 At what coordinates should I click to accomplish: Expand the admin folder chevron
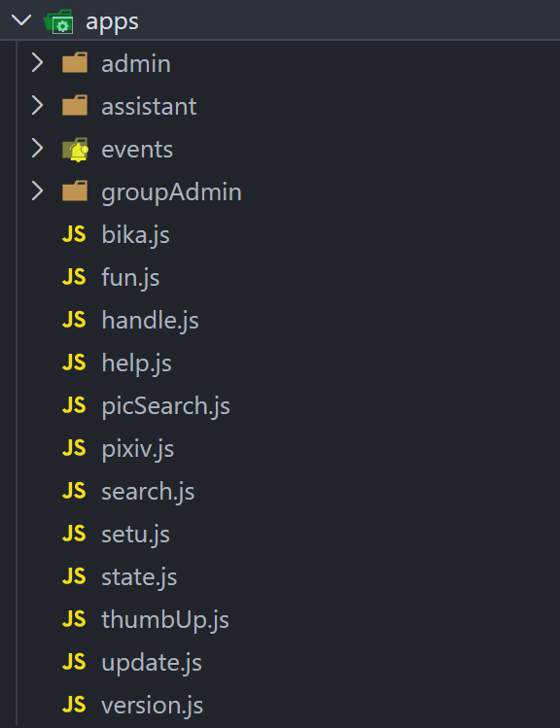coord(37,62)
